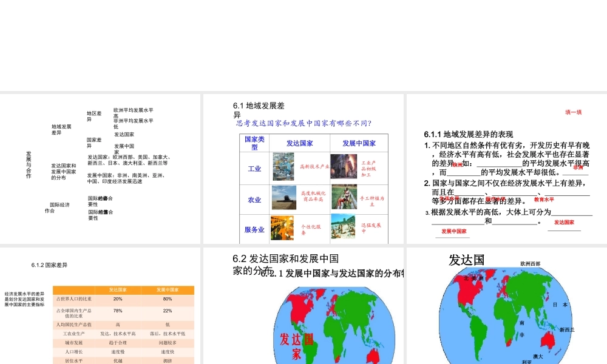This screenshot has width=607, height=364.
Task: Click the 新西兰 label on the world map
Action: pyautogui.click(x=567, y=330)
